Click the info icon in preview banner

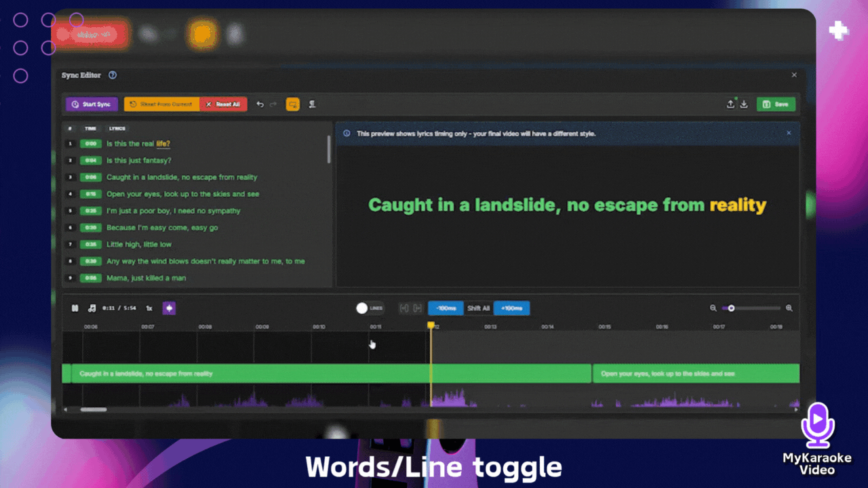347,134
